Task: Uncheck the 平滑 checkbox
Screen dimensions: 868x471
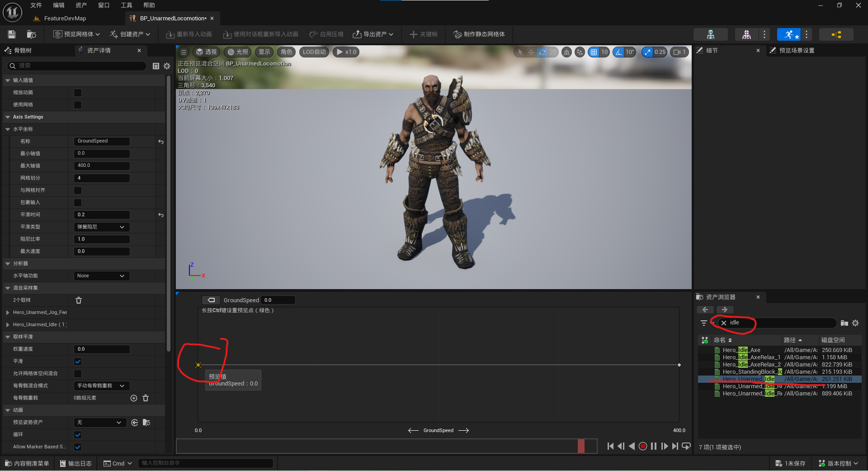Action: (78, 362)
